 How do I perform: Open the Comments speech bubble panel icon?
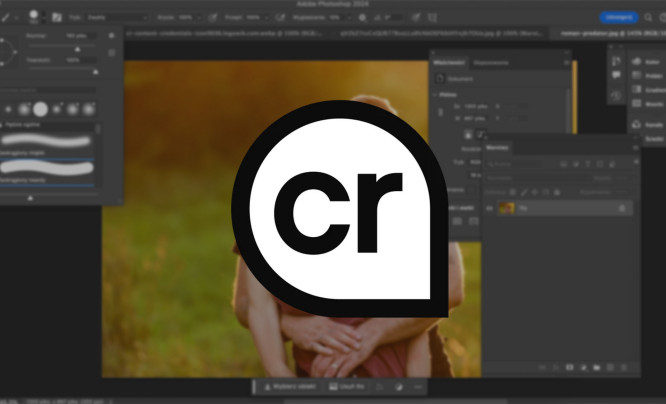click(616, 75)
